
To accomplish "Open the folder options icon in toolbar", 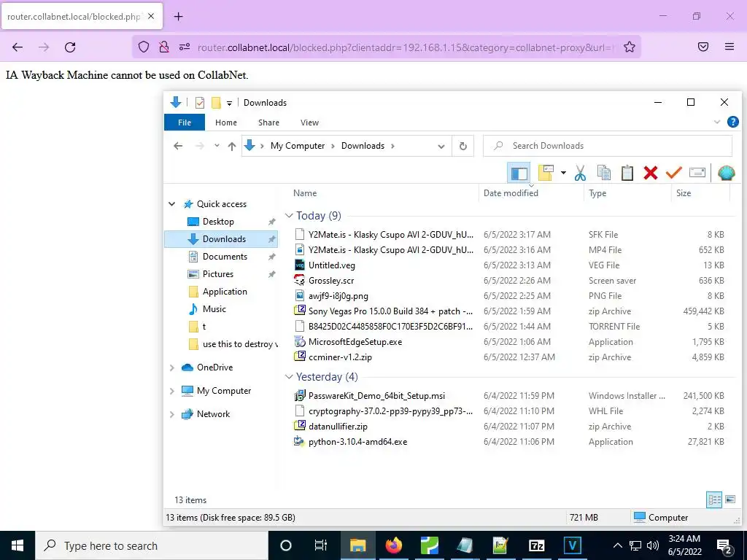I will [546, 173].
